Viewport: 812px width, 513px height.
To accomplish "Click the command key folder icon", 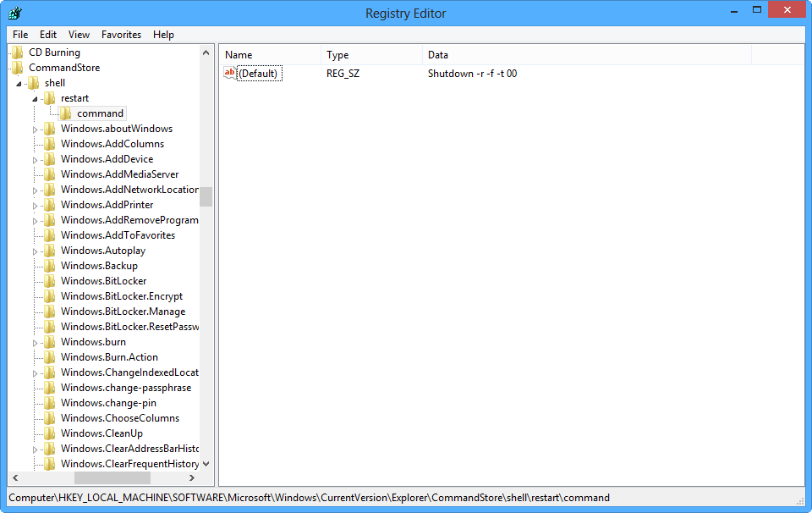I will (65, 113).
